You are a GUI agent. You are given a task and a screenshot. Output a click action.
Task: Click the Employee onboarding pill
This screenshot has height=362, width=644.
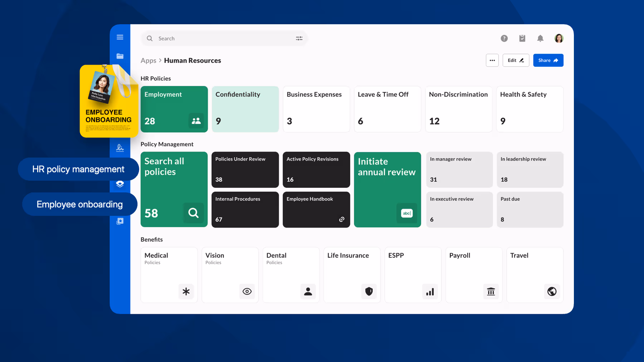pos(80,204)
